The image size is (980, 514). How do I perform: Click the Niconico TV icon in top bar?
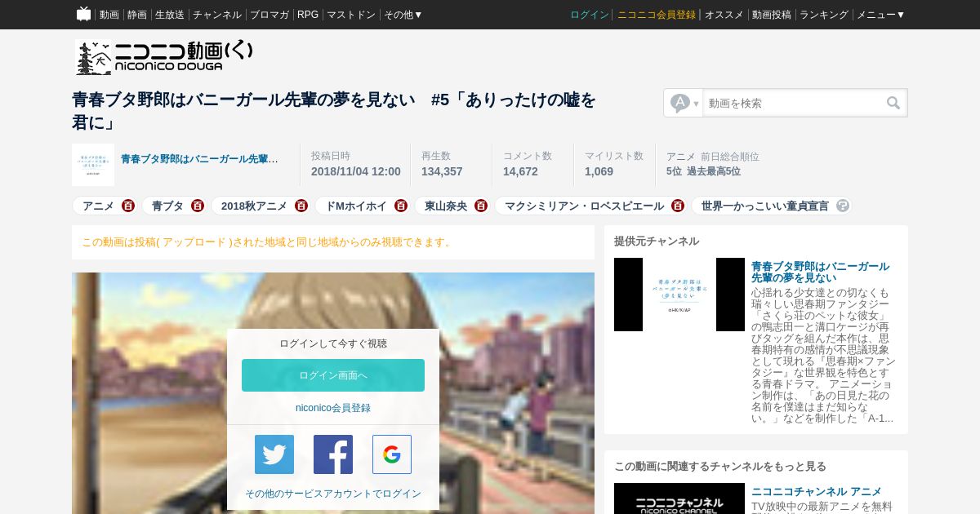pos(83,14)
